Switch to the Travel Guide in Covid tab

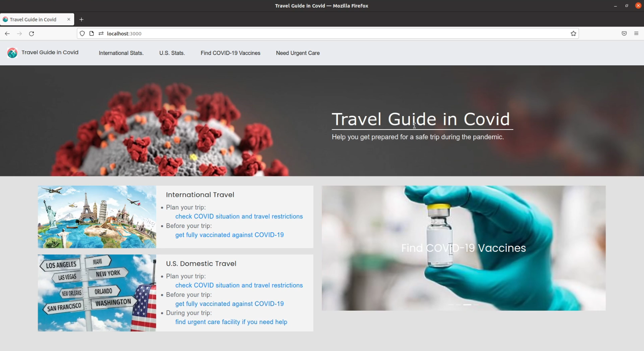pyautogui.click(x=35, y=19)
